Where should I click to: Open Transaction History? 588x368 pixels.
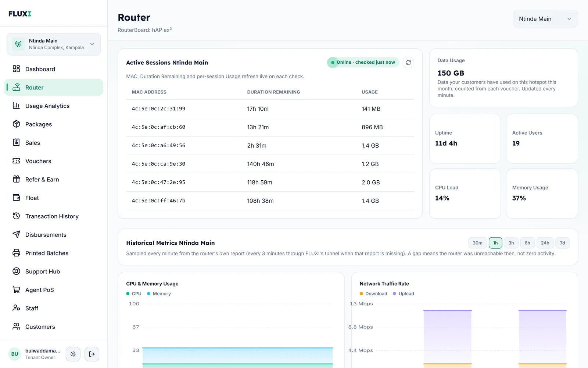pos(54,216)
